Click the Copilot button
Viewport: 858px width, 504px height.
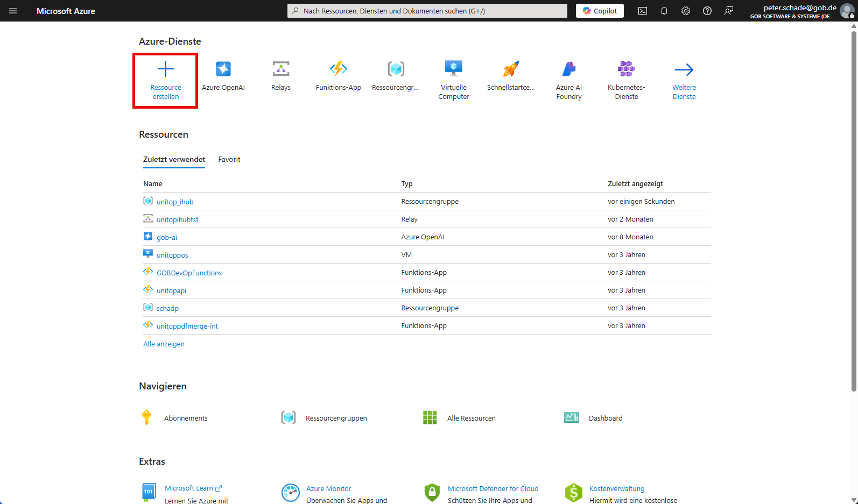click(600, 11)
